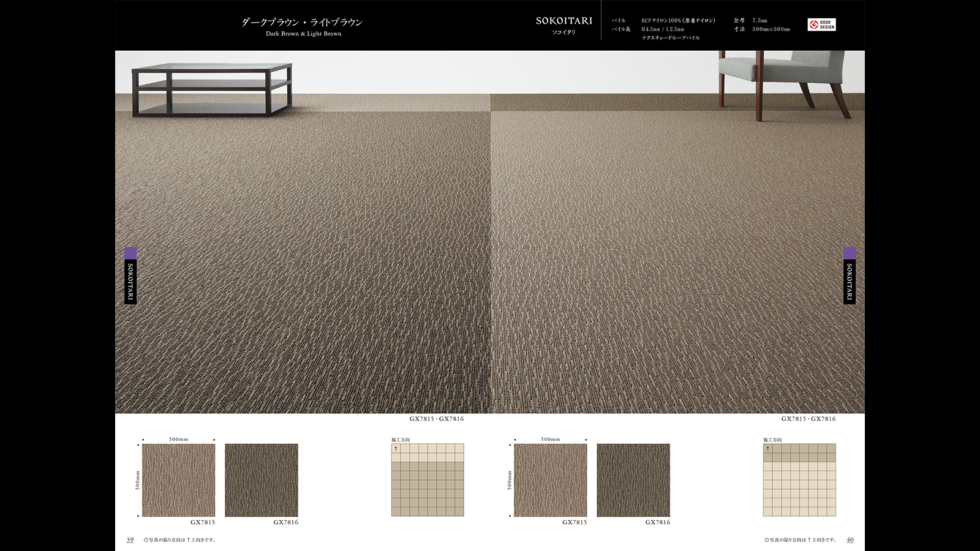This screenshot has height=551, width=980.
Task: Click the ダークブラウン・ライトブラウン heading
Action: point(301,22)
